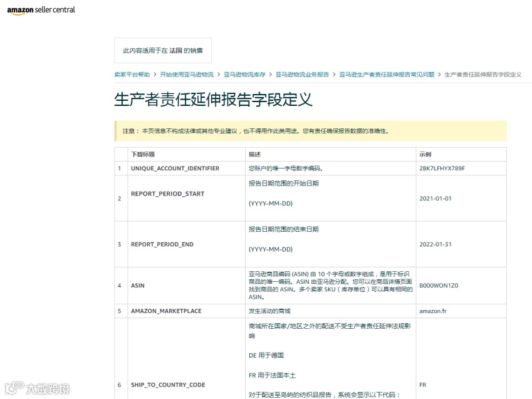
Task: Select text 报告日期范围的开始日期
Action: coord(284,184)
